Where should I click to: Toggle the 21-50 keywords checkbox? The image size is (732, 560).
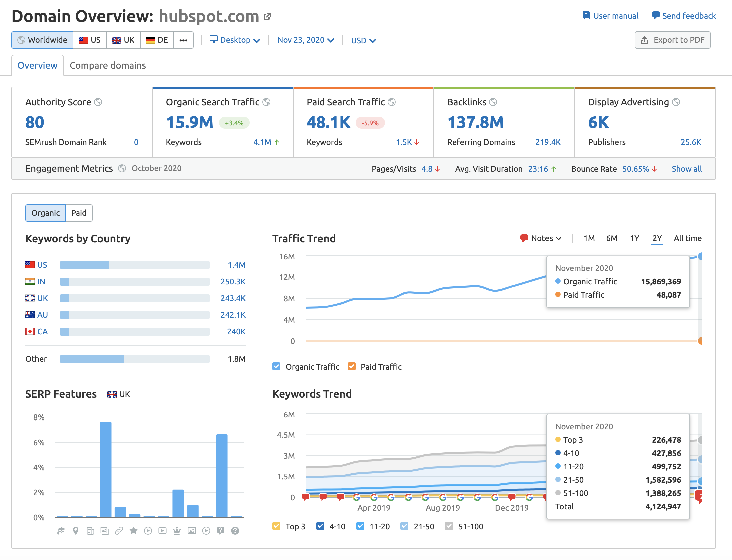click(x=404, y=526)
